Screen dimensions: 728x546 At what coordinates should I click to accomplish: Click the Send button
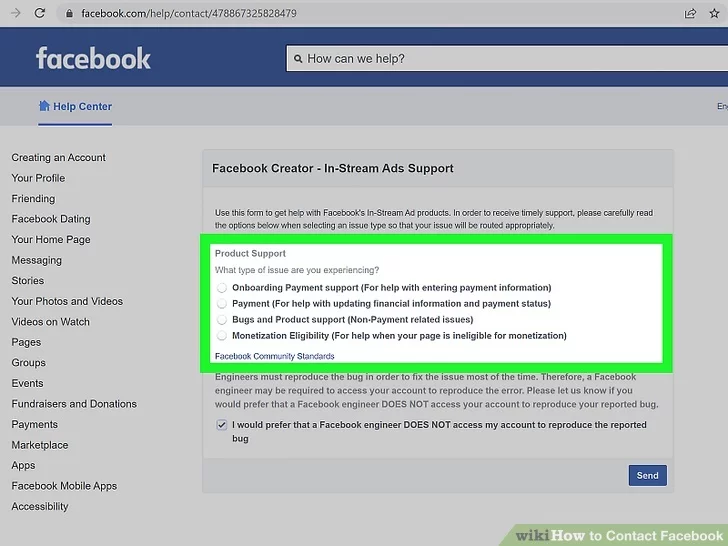pos(648,475)
